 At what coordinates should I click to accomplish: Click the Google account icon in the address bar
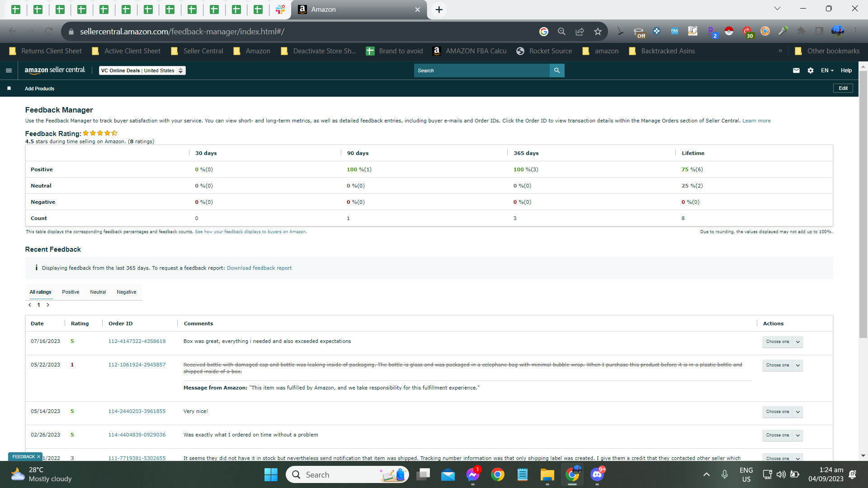coord(544,32)
